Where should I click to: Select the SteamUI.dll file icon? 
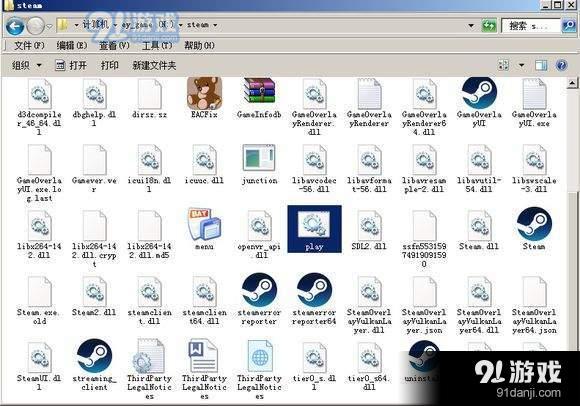pyautogui.click(x=40, y=357)
